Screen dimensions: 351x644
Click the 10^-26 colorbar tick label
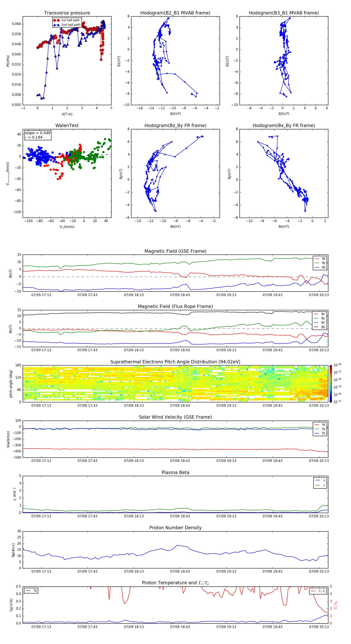coord(337,365)
